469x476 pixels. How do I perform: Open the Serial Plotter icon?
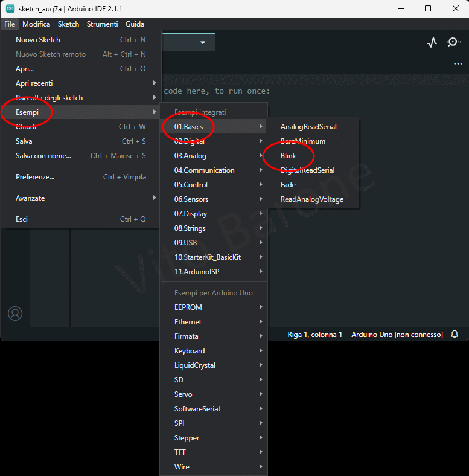(432, 42)
